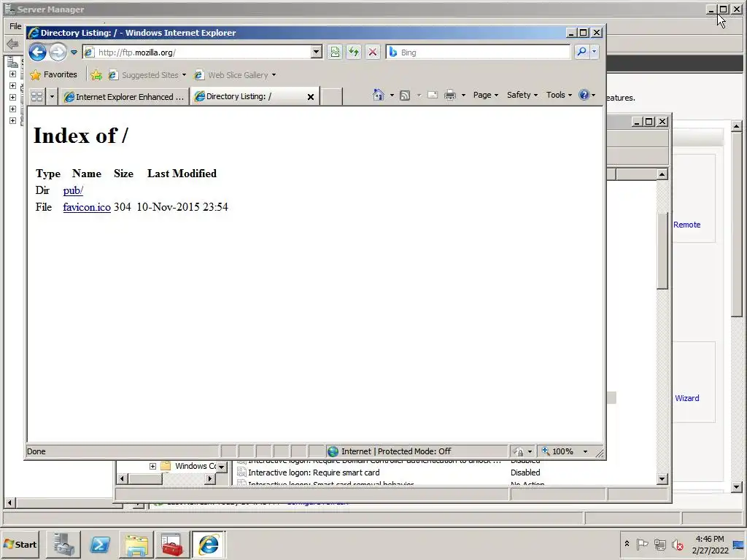Screen dimensions: 747x560
Task: Open the Favorites star button
Action: coord(53,75)
